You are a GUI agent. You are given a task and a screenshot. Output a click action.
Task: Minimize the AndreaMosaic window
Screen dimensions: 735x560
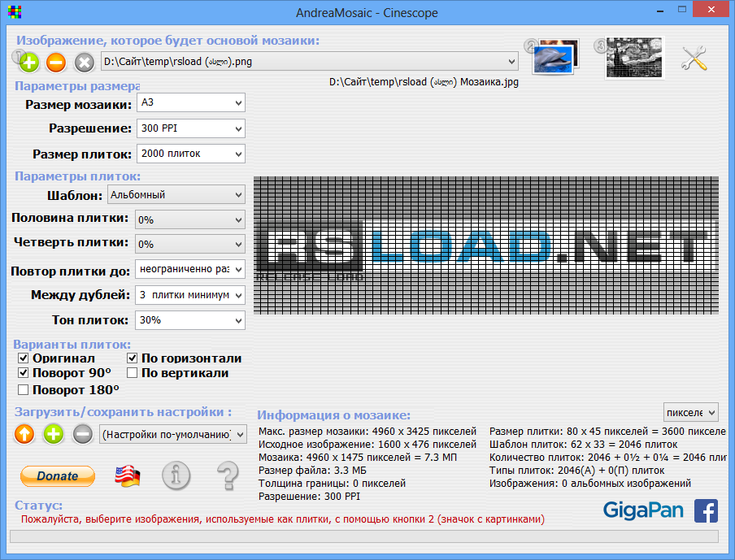(660, 10)
